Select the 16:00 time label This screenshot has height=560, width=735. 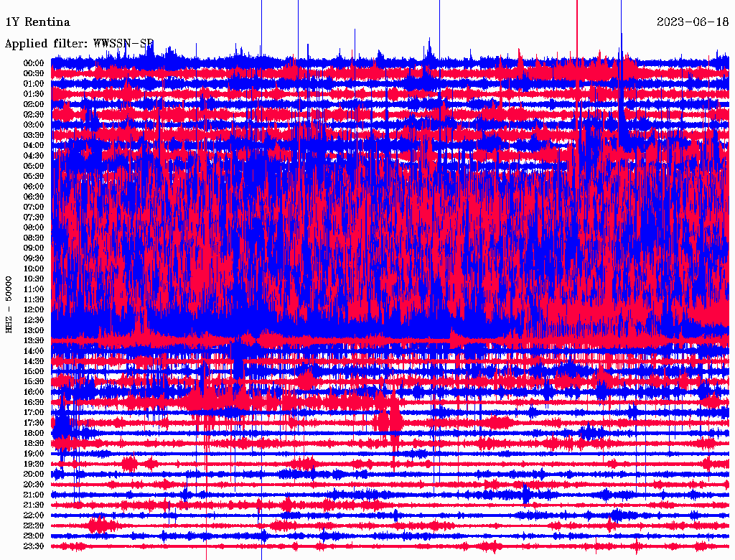[34, 393]
